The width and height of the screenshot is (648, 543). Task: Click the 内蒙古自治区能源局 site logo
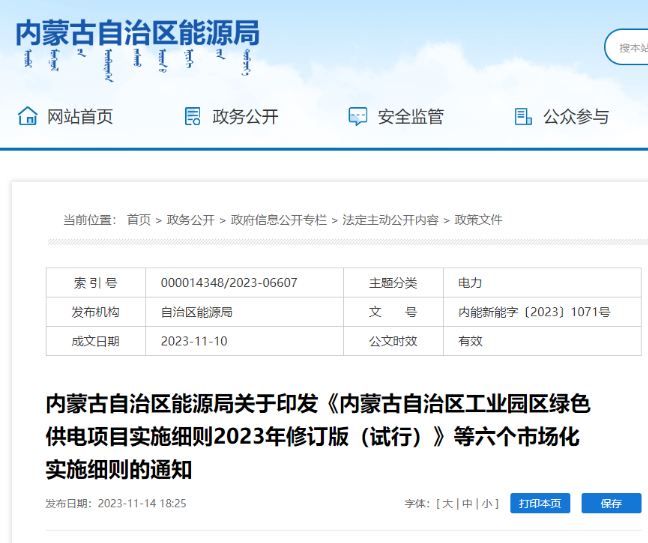(137, 44)
